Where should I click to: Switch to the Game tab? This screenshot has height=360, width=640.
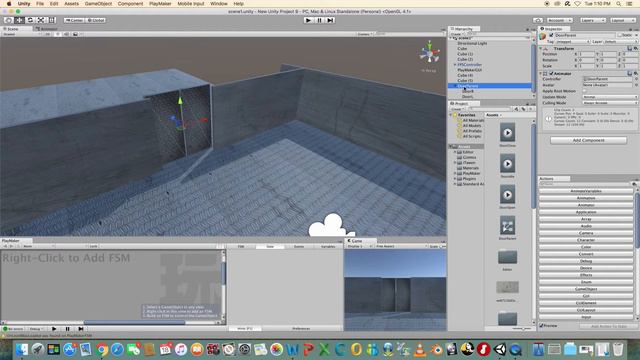pos(356,241)
